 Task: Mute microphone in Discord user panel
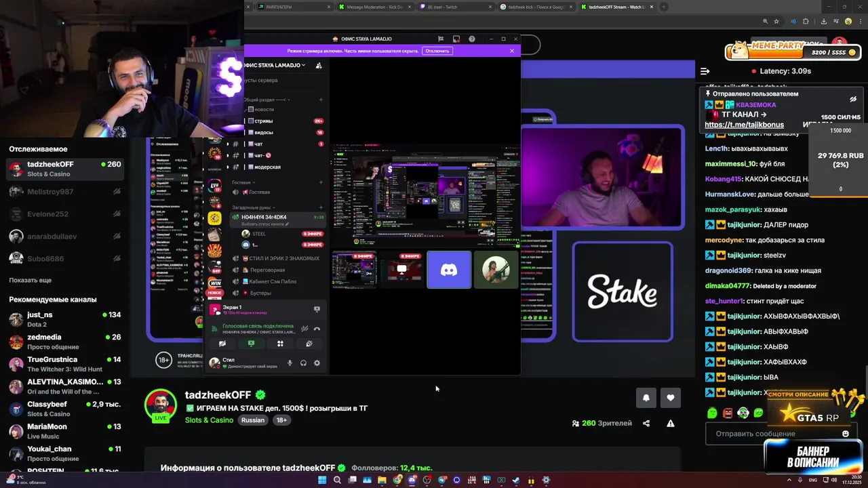click(290, 363)
